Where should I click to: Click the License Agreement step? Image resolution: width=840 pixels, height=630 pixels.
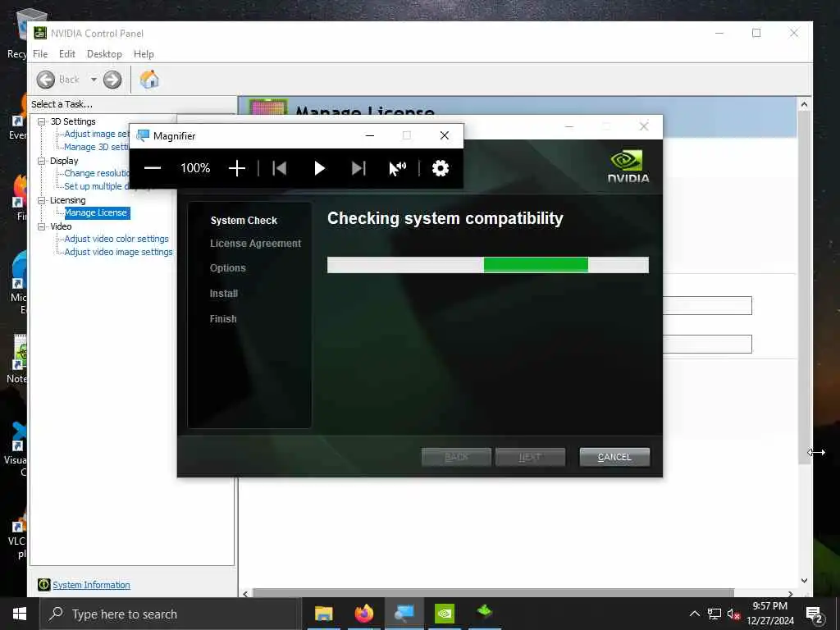point(256,243)
